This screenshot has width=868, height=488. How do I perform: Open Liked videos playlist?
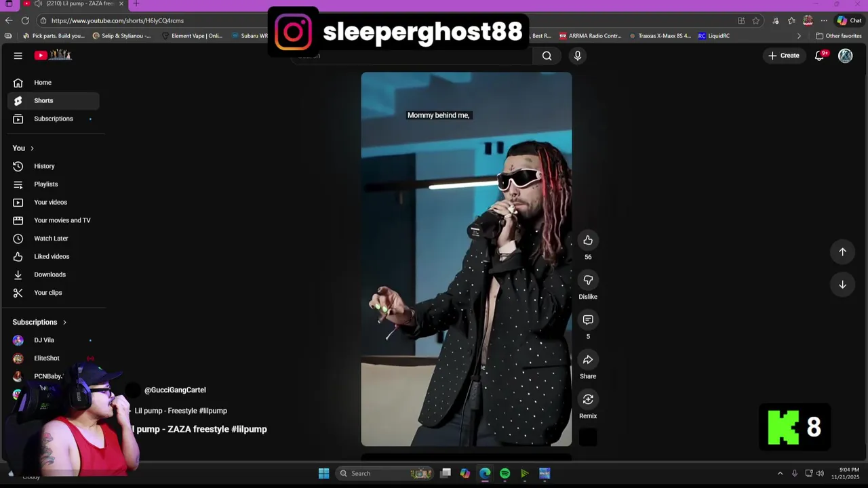pyautogui.click(x=54, y=256)
